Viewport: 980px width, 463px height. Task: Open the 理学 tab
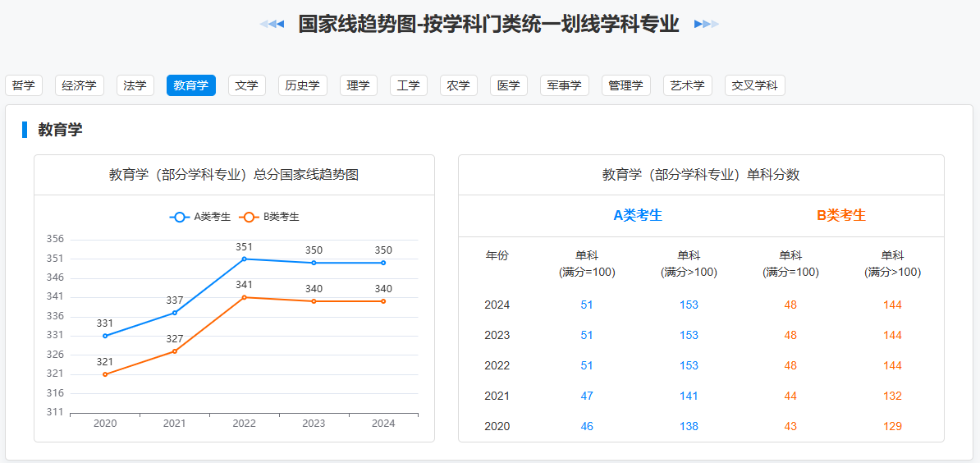358,85
